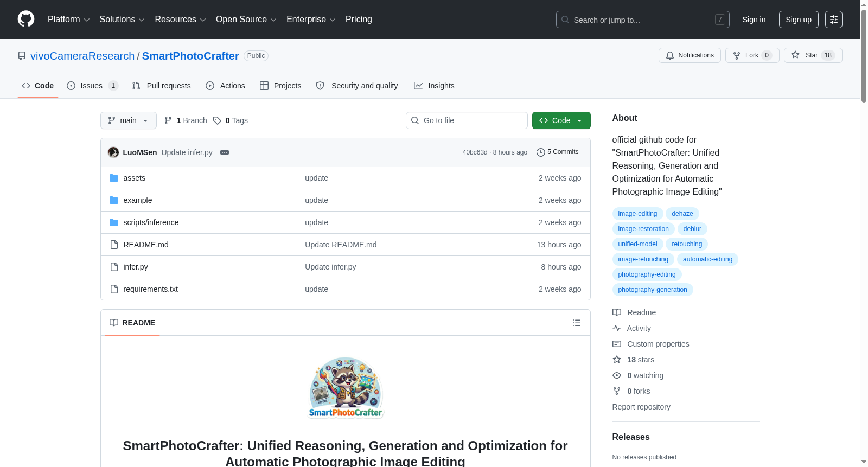868x467 pixels.
Task: Click the Report repository link
Action: point(641,407)
